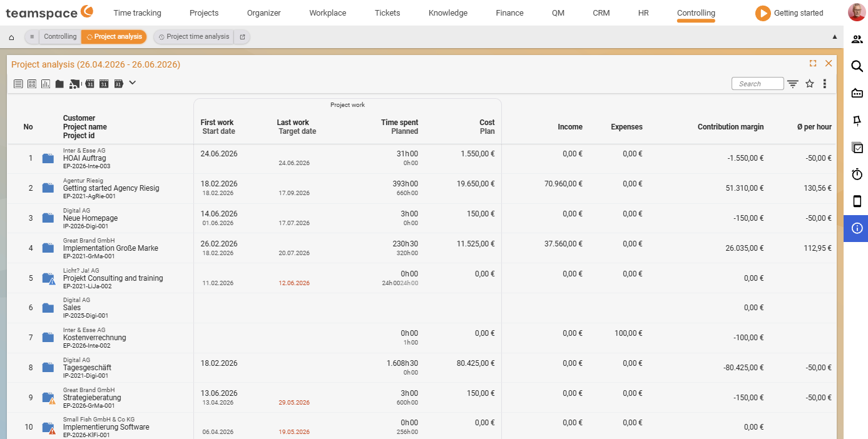The height and width of the screenshot is (439, 868).
Task: Open breadcrumb hamburger menu
Action: point(32,37)
